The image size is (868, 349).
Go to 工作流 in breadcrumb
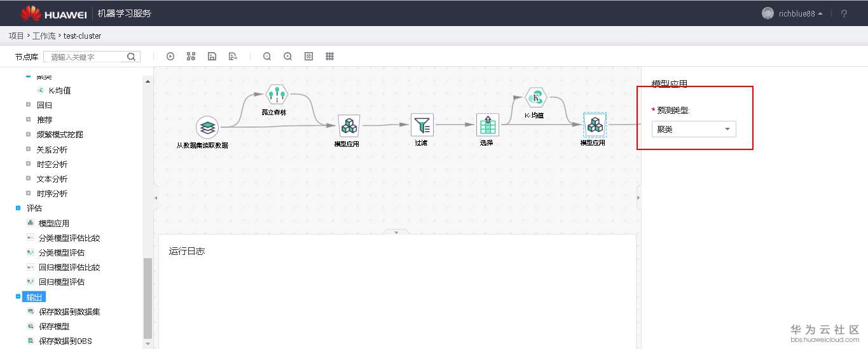44,36
